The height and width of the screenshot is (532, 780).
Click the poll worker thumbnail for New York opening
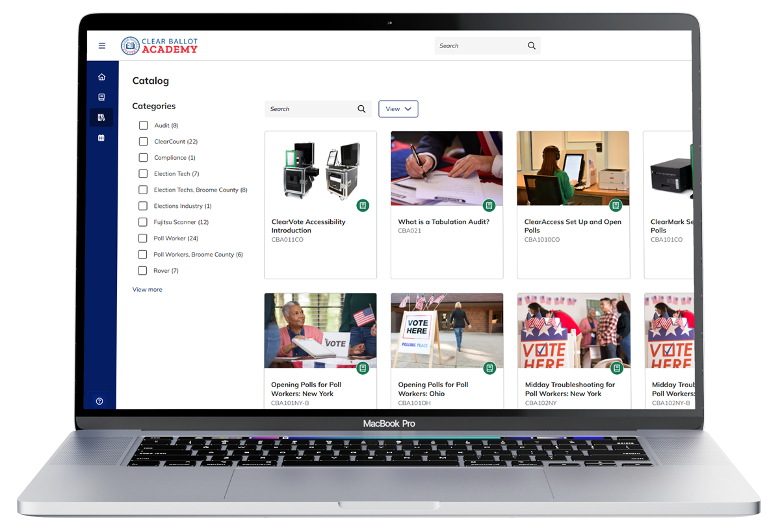coord(320,331)
